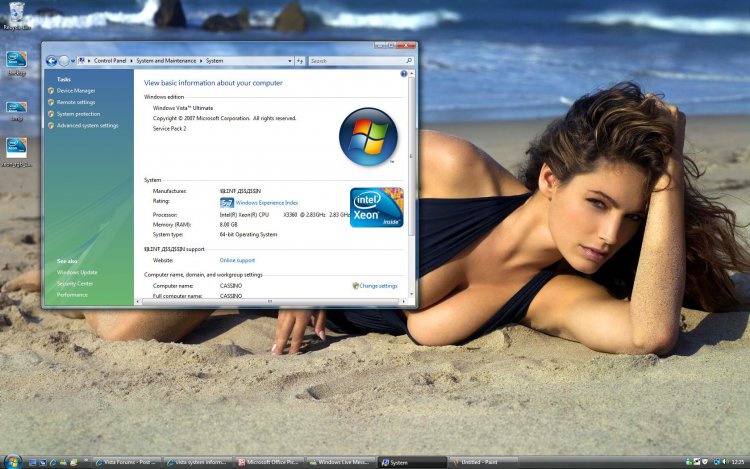This screenshot has width=750, height=469.
Task: Select the "8.00 GB" memory value
Action: [x=228, y=224]
